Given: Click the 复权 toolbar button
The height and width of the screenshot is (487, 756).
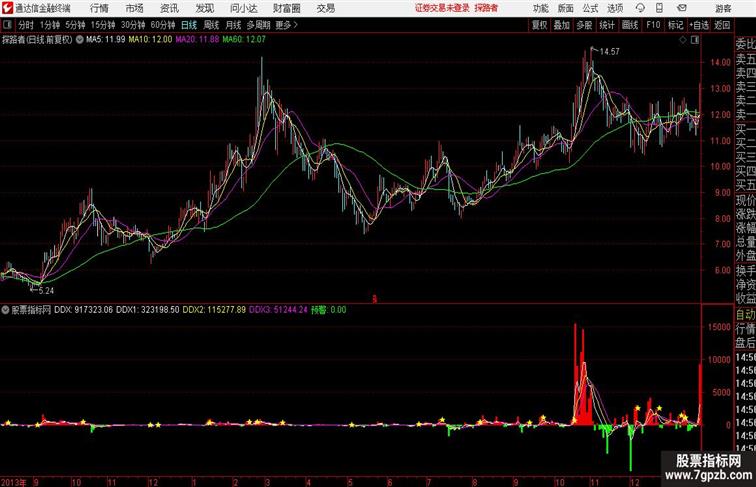Looking at the screenshot, I should pyautogui.click(x=539, y=25).
